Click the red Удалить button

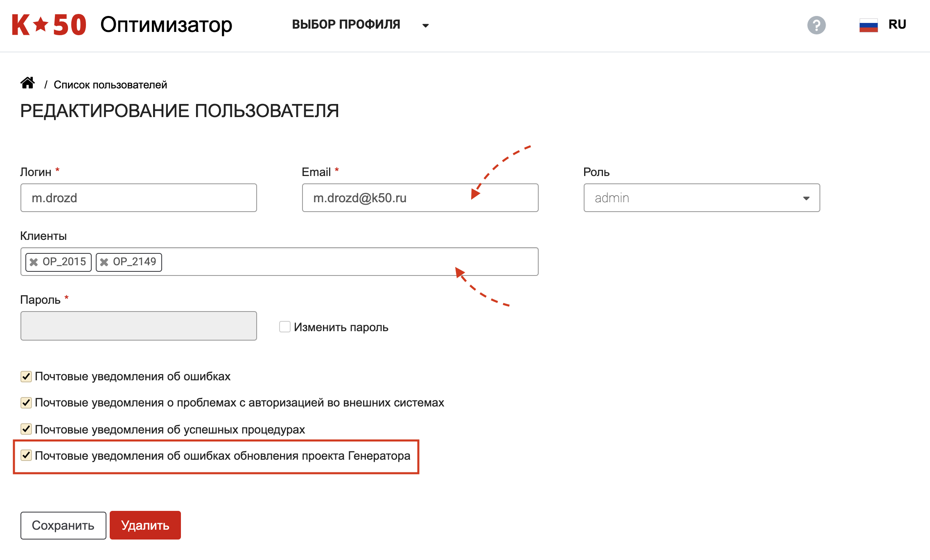coord(145,525)
